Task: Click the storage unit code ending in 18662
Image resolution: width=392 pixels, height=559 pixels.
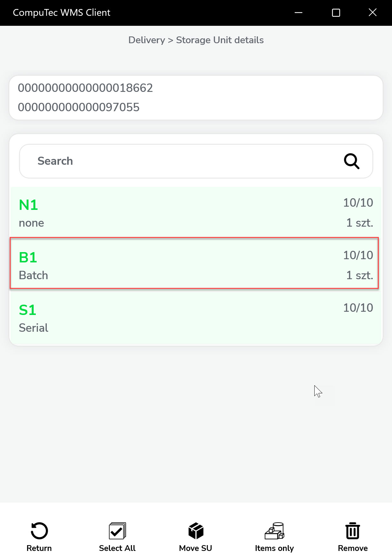Action: tap(85, 88)
